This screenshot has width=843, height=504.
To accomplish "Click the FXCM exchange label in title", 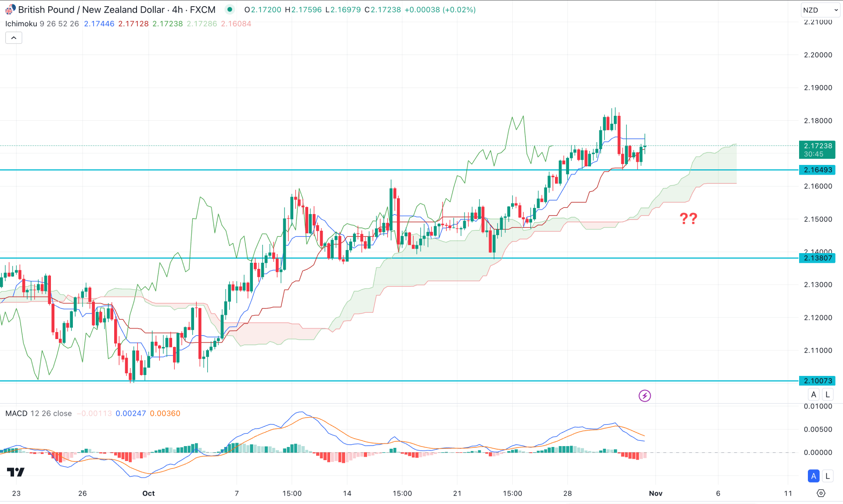I will 203,10.
